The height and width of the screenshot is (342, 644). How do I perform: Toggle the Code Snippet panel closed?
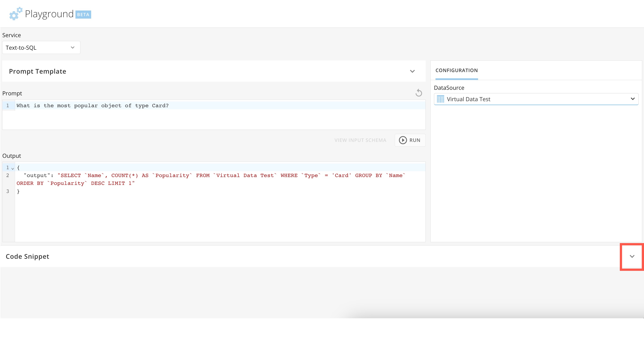click(x=631, y=256)
